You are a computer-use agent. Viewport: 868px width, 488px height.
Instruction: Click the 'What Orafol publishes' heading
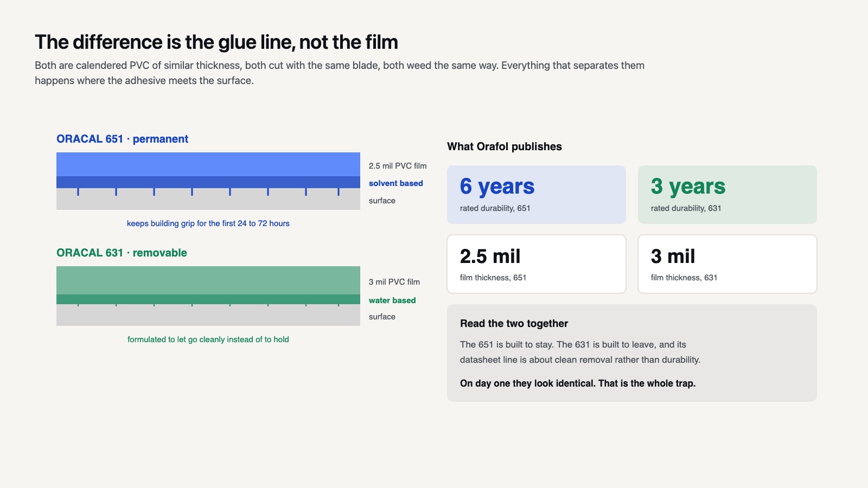point(505,146)
